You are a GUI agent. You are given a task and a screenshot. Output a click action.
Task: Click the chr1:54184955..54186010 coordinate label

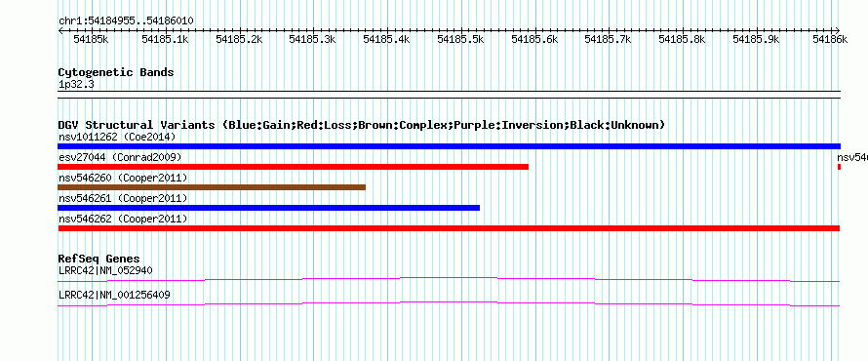[126, 21]
